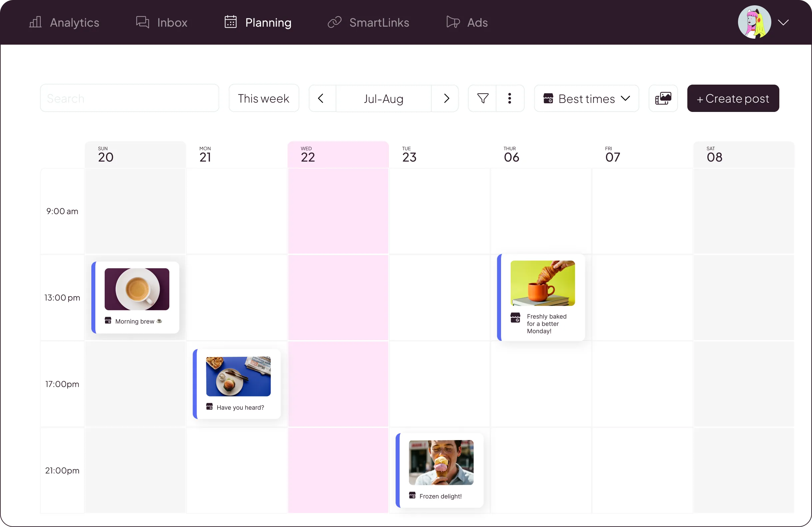This screenshot has width=812, height=527.
Task: Expand the Best times dropdown
Action: 586,99
